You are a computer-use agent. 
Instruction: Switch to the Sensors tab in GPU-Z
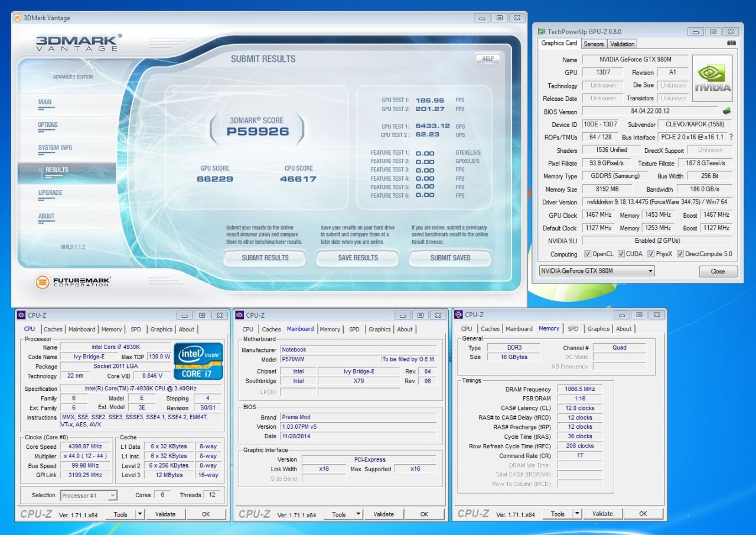pos(594,44)
